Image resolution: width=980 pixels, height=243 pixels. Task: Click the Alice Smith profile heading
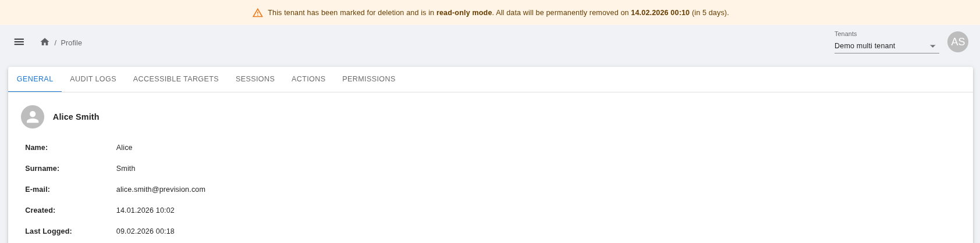pos(76,117)
